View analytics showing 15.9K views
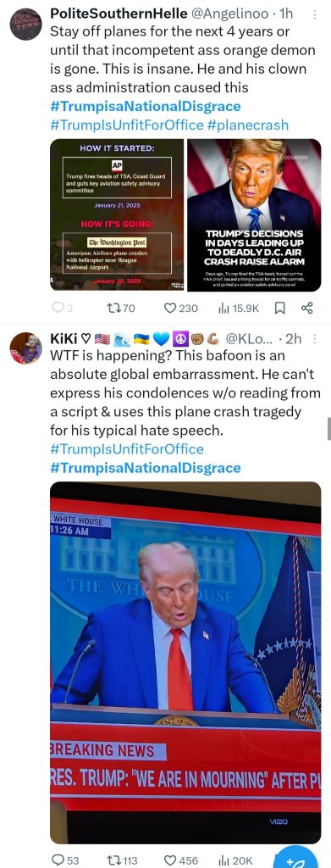331x868 pixels. point(241,308)
